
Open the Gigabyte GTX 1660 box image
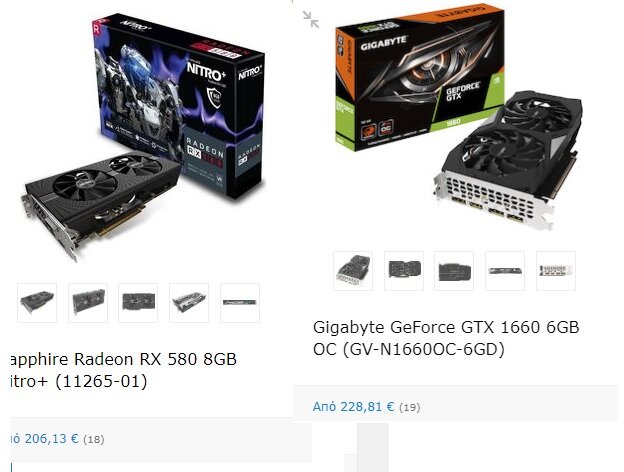[420, 78]
